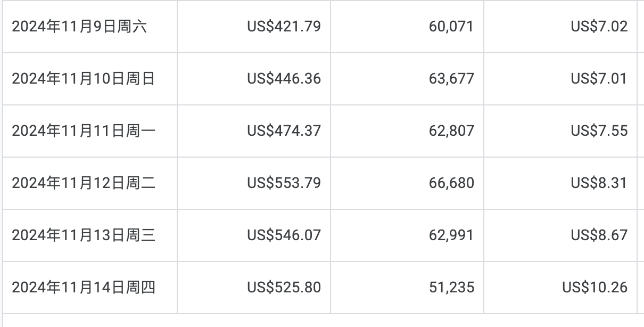Click the US$421.79 cost cell
The image size is (644, 327).
click(x=254, y=27)
